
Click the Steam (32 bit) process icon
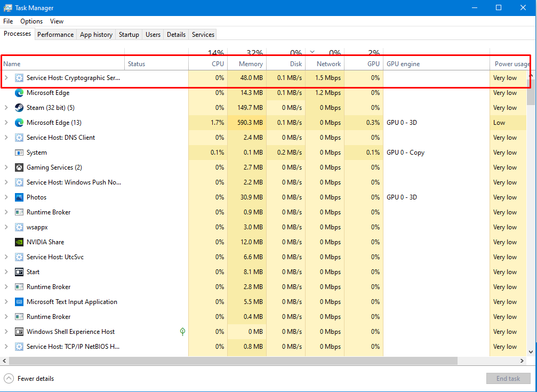click(19, 108)
